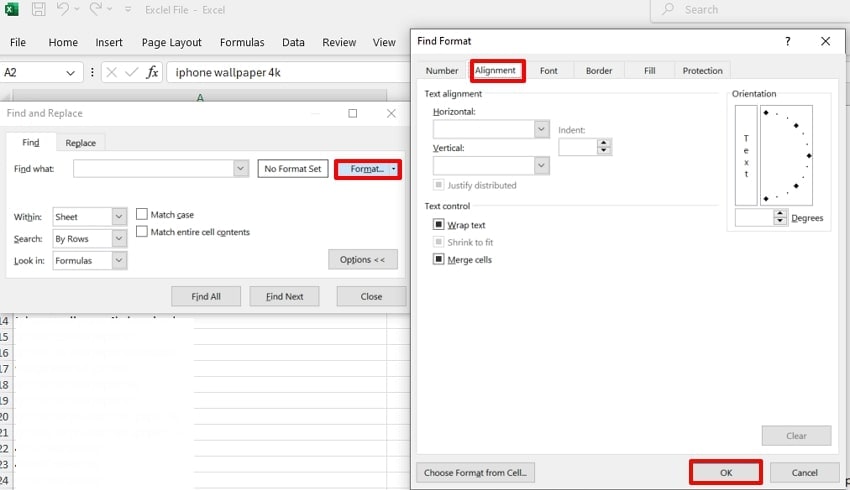Click the No Format Set preview box
This screenshot has height=490, width=850.
tap(293, 169)
